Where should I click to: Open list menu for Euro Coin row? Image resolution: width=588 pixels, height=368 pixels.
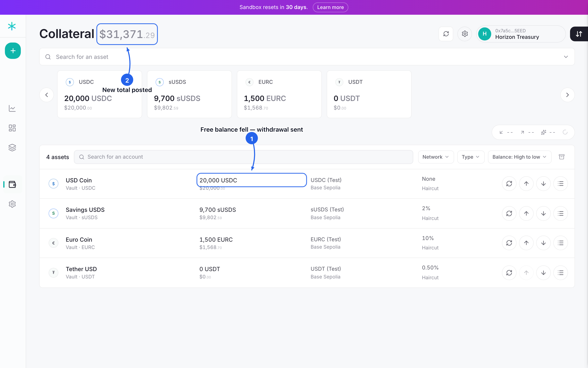(561, 243)
